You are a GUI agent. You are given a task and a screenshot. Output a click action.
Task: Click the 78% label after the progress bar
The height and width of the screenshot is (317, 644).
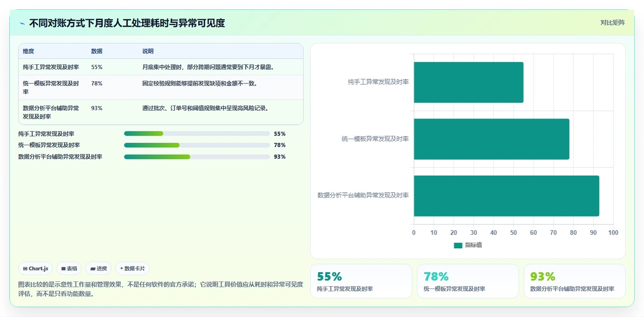tap(280, 145)
